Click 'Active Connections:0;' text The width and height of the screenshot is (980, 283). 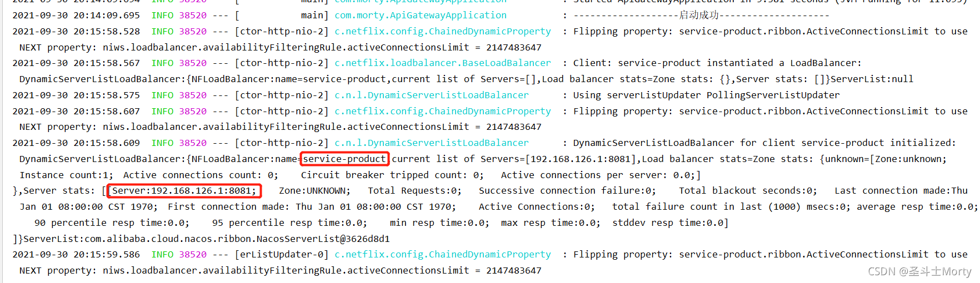tap(537, 207)
